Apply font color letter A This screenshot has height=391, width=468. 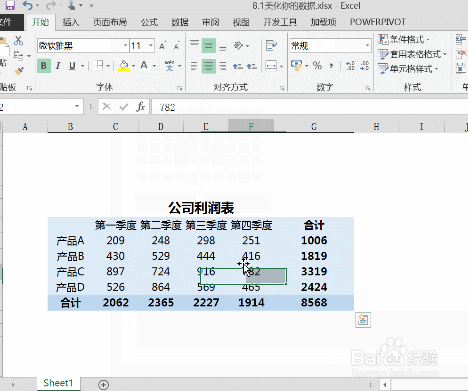144,65
